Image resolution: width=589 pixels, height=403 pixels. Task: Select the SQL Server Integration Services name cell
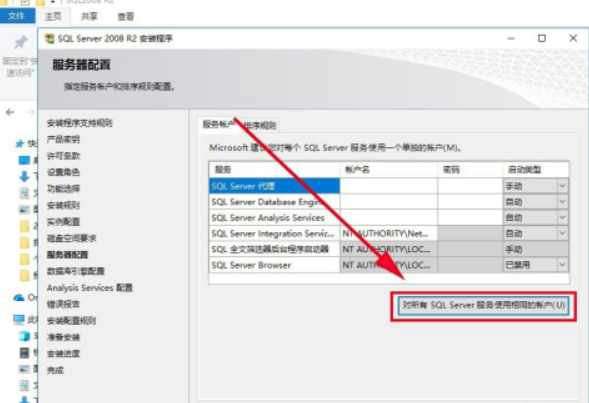click(274, 233)
